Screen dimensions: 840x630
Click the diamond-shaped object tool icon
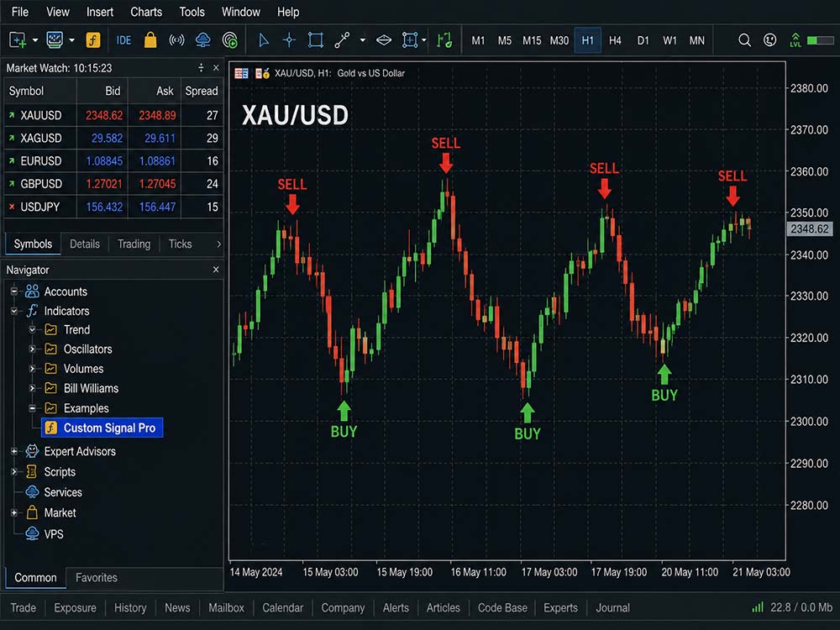pyautogui.click(x=384, y=40)
